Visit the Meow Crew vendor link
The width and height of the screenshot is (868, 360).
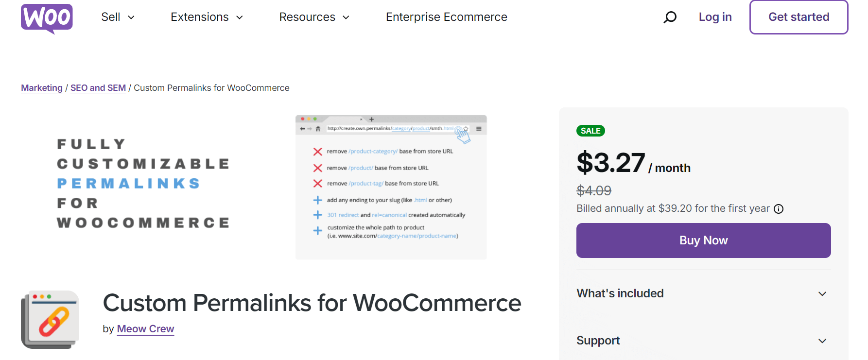tap(145, 329)
